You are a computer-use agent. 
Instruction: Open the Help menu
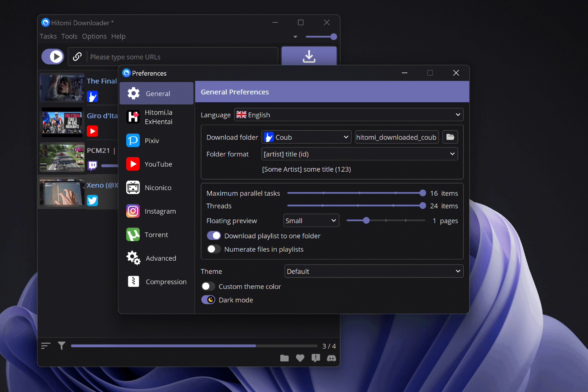(x=118, y=36)
